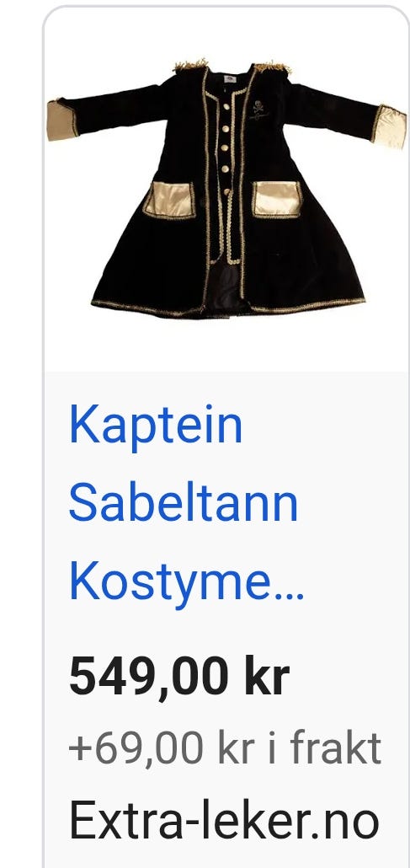Click the right gold sleeve cuff

[390, 126]
